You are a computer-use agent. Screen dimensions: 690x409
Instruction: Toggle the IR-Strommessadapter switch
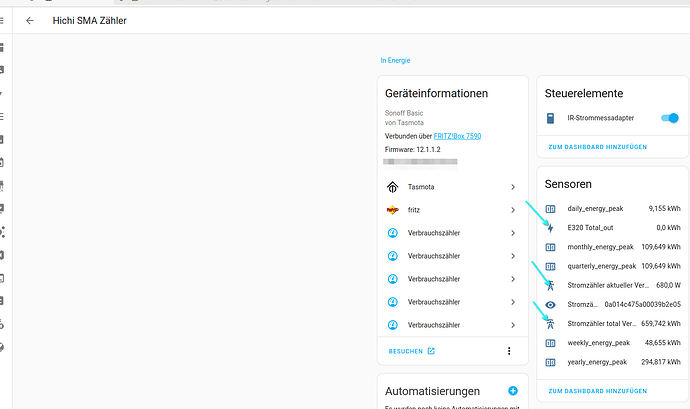[669, 119]
